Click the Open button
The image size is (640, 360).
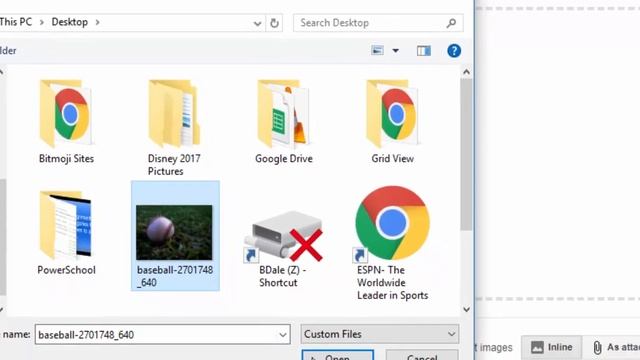pyautogui.click(x=338, y=355)
